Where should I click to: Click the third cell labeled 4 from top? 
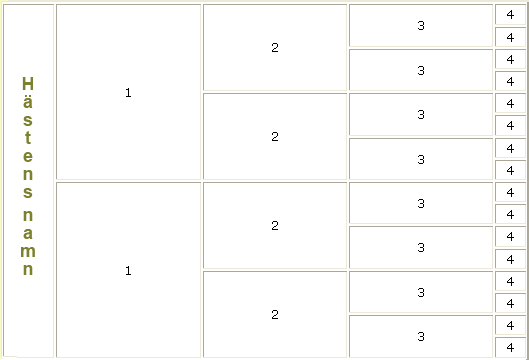click(510, 59)
